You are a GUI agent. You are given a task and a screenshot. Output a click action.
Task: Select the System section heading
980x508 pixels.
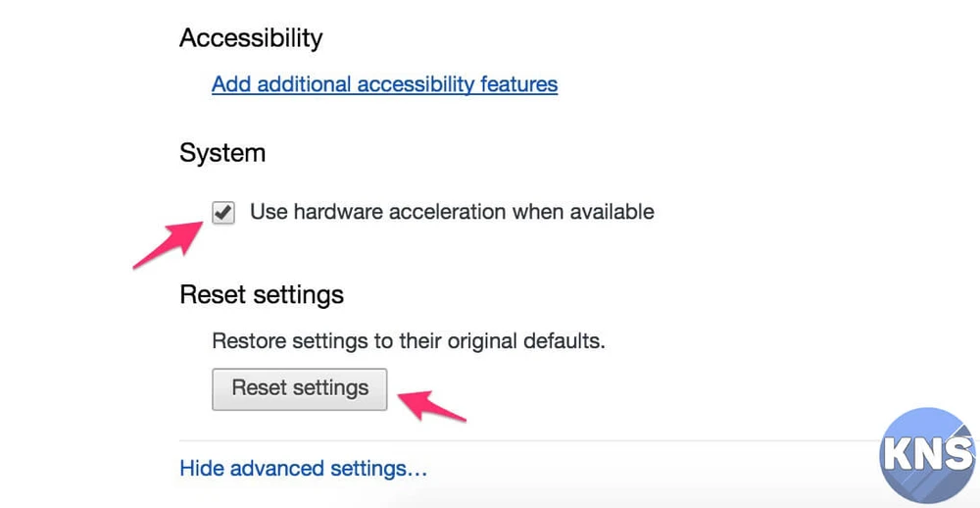[222, 153]
